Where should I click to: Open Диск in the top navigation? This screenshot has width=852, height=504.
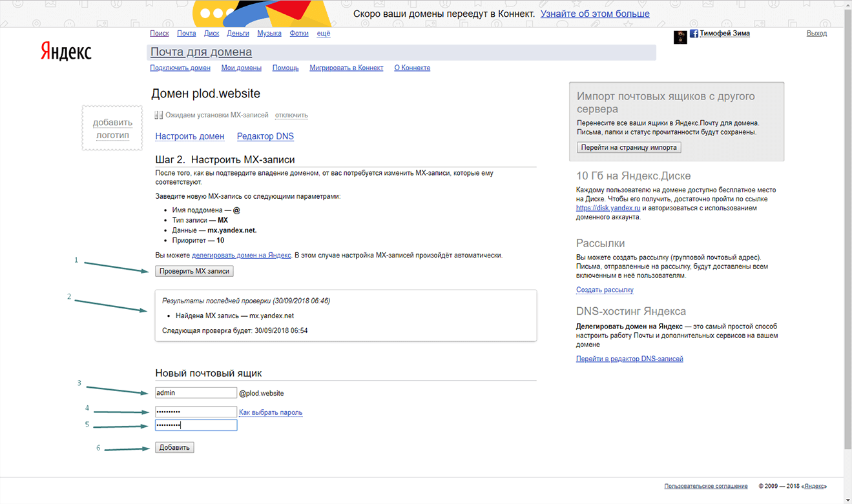(211, 34)
